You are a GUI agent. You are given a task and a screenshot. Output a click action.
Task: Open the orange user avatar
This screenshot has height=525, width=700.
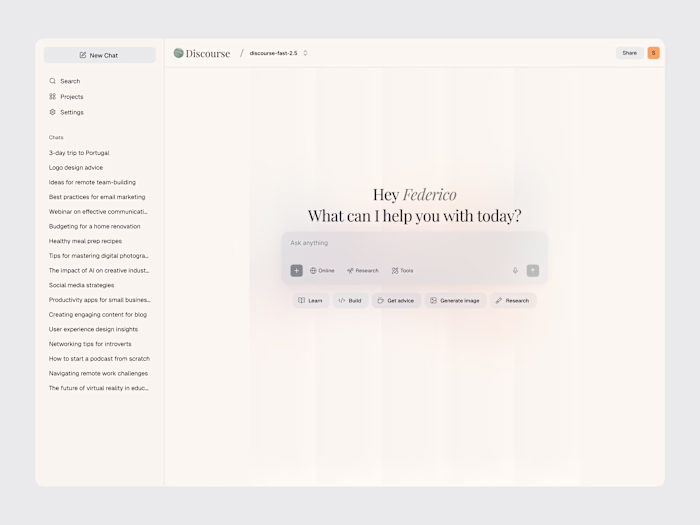click(x=654, y=53)
